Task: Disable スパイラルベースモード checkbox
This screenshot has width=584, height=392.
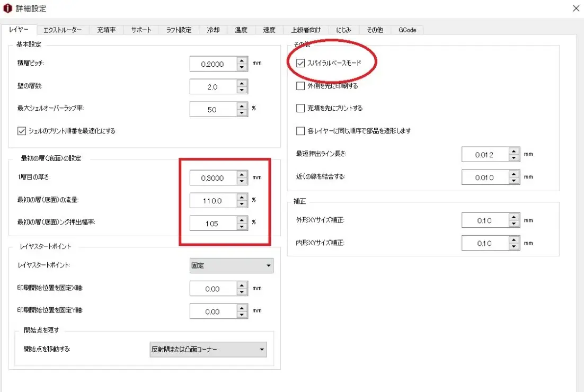Action: click(x=301, y=64)
